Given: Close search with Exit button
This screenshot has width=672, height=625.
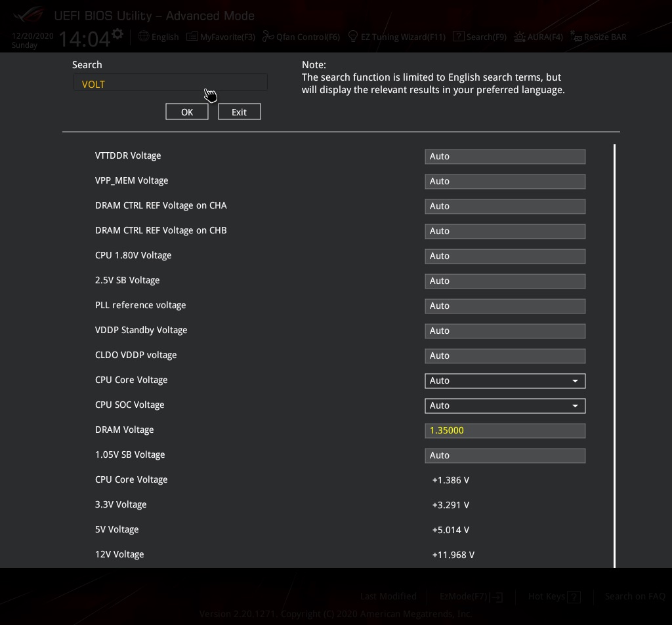Looking at the screenshot, I should [x=239, y=111].
